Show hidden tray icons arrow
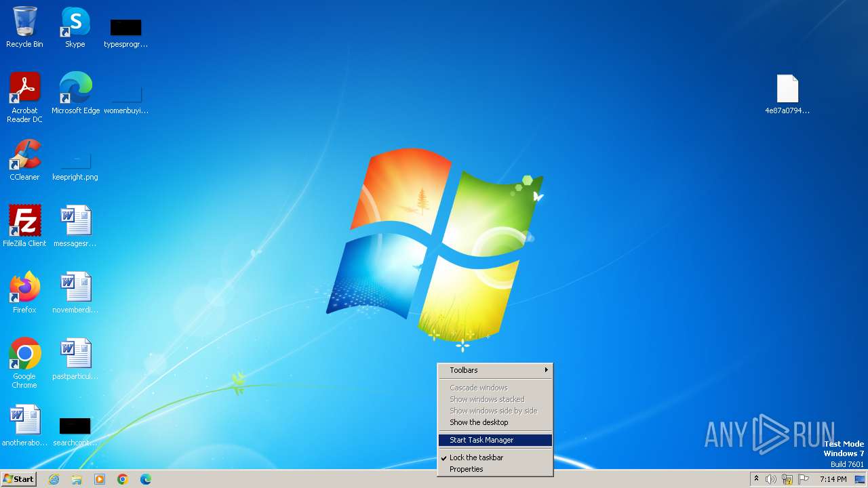The image size is (868, 488). (x=756, y=479)
